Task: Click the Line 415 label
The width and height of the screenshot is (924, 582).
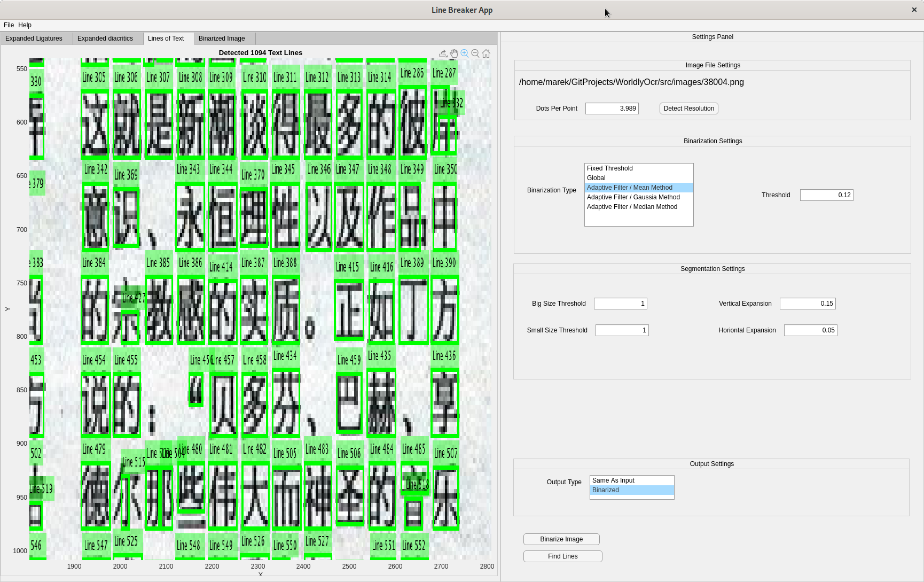Action: click(x=347, y=267)
